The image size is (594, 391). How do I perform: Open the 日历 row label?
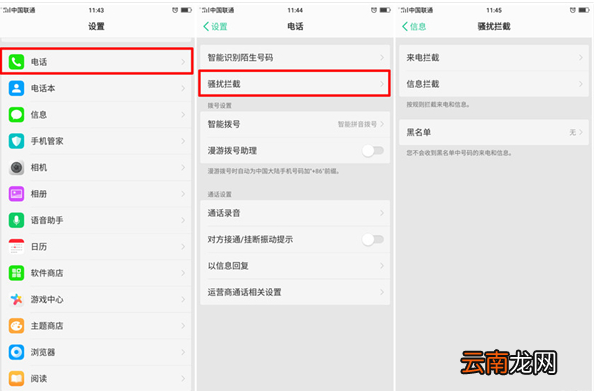(39, 247)
